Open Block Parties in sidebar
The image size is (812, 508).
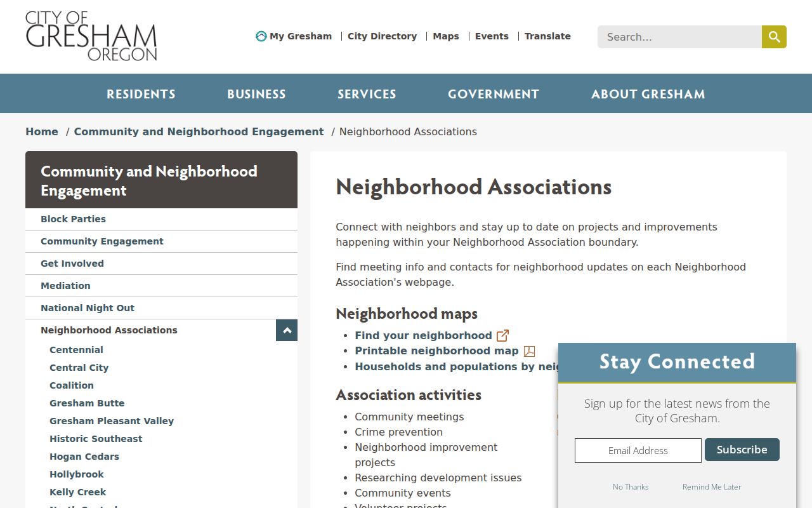click(161, 219)
